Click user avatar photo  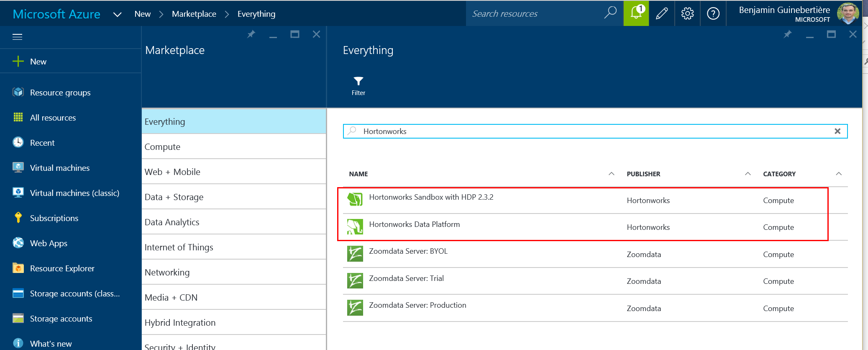point(848,14)
